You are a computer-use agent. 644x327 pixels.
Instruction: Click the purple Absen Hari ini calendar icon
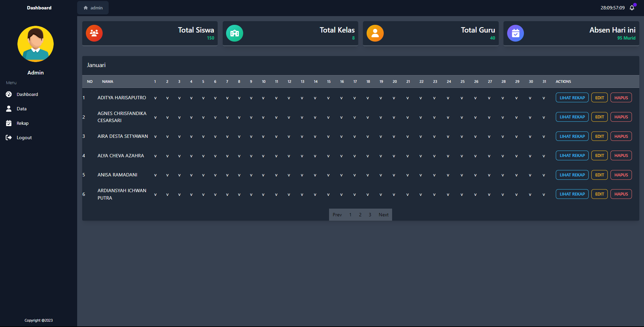[x=516, y=33]
